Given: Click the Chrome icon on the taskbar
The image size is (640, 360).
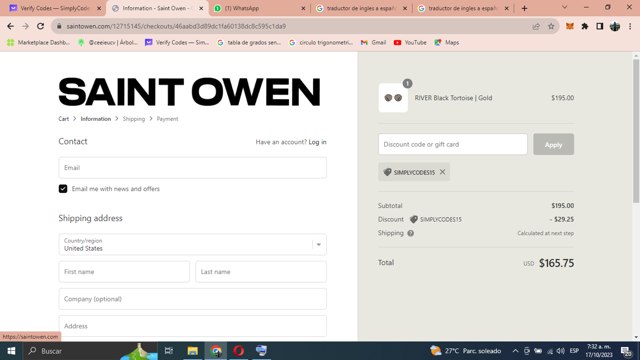Looking at the screenshot, I should click(x=216, y=351).
